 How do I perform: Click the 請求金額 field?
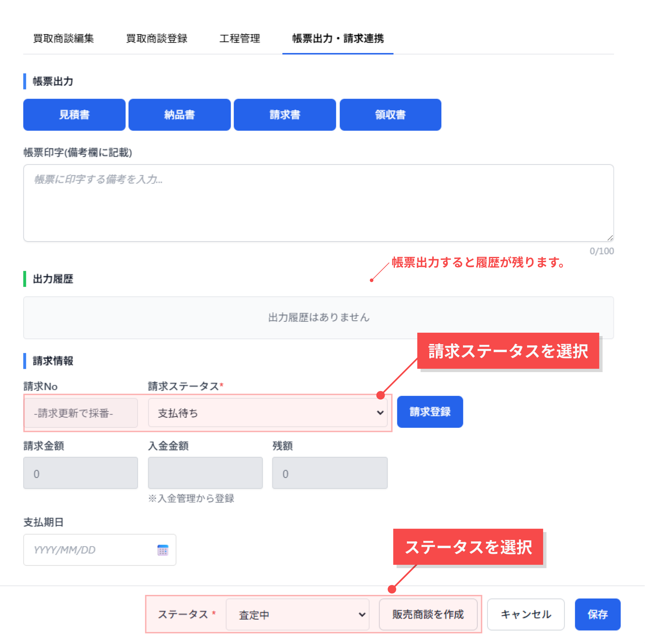point(80,473)
